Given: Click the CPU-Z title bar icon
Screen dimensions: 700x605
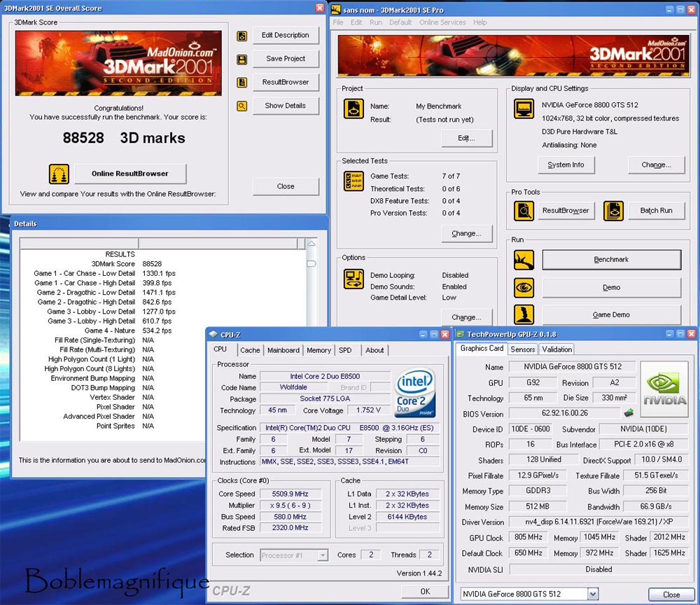Looking at the screenshot, I should click(213, 335).
